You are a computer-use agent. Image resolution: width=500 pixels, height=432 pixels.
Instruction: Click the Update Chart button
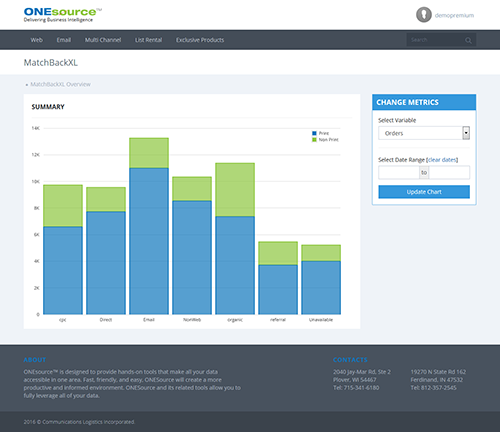point(424,192)
